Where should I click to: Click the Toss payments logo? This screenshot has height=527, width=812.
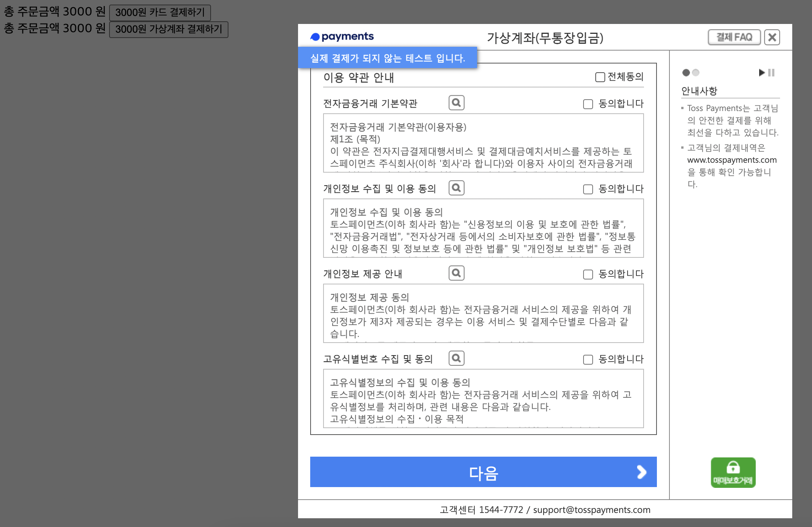(342, 37)
